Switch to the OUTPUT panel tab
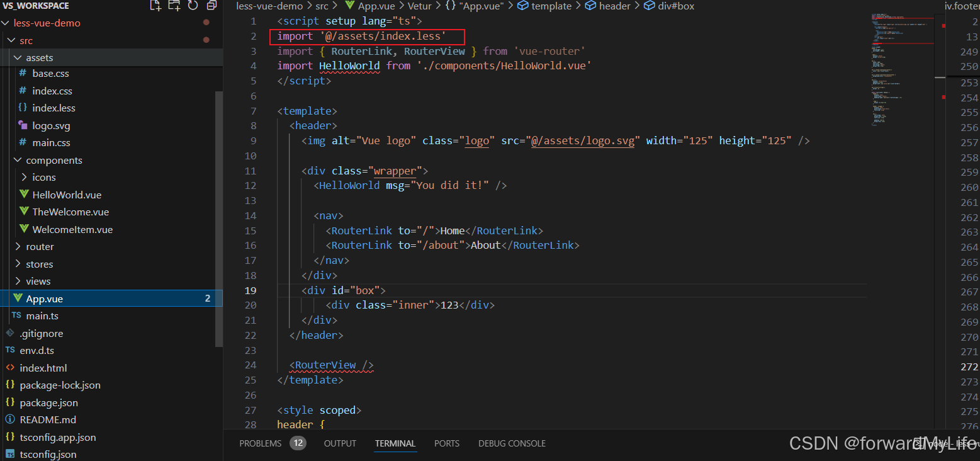 tap(340, 443)
